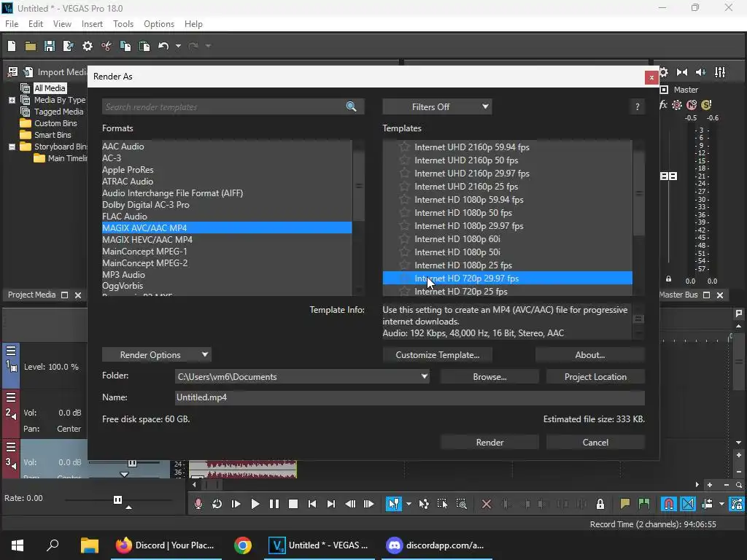This screenshot has height=560, width=747.
Task: Toggle Automatic Crossfades icon
Action: (688, 504)
